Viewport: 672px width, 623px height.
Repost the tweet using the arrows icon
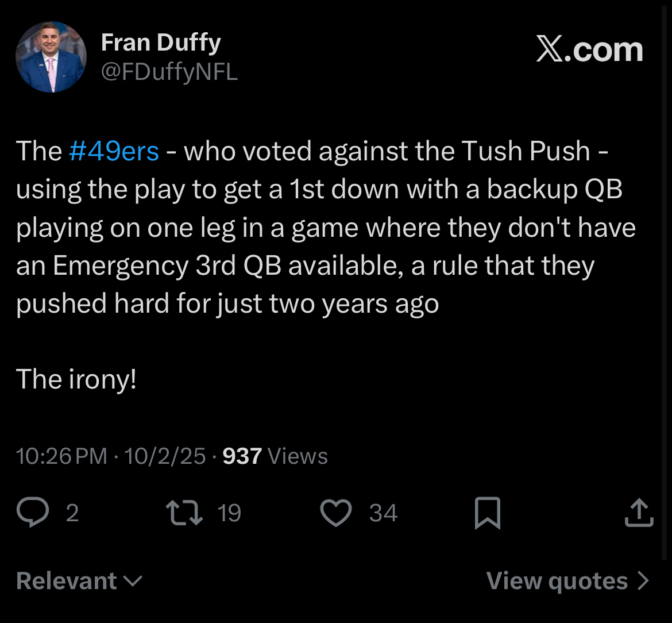point(184,513)
